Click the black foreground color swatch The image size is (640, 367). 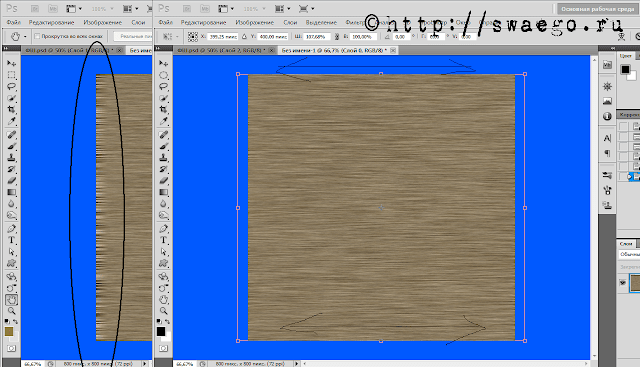click(161, 331)
